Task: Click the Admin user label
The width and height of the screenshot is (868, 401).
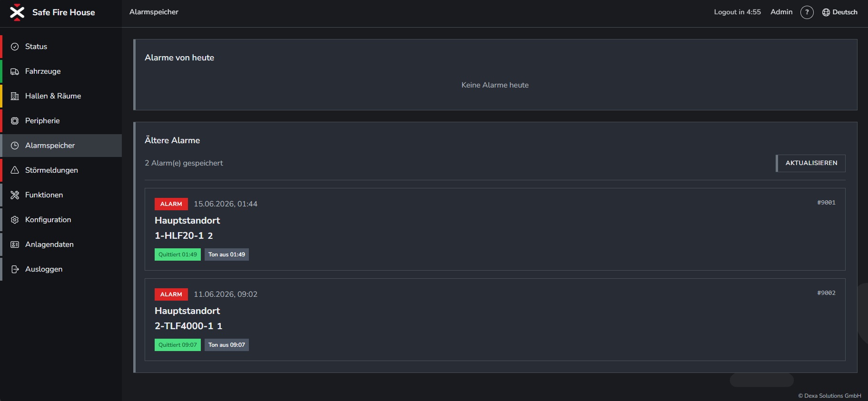Action: [781, 12]
